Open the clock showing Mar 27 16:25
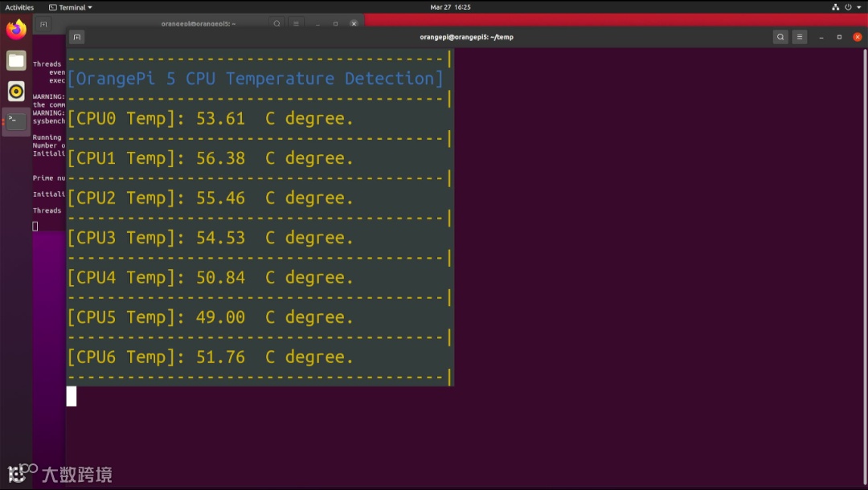This screenshot has width=868, height=490. click(x=450, y=7)
